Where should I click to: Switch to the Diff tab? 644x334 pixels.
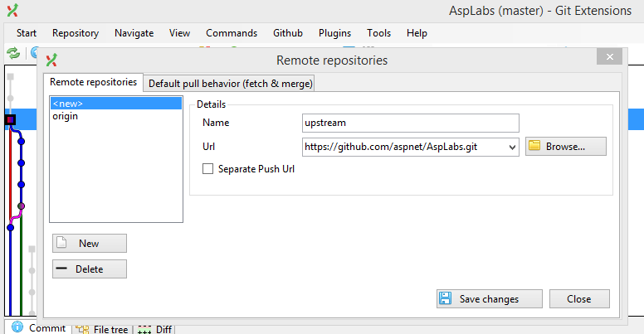(154, 329)
